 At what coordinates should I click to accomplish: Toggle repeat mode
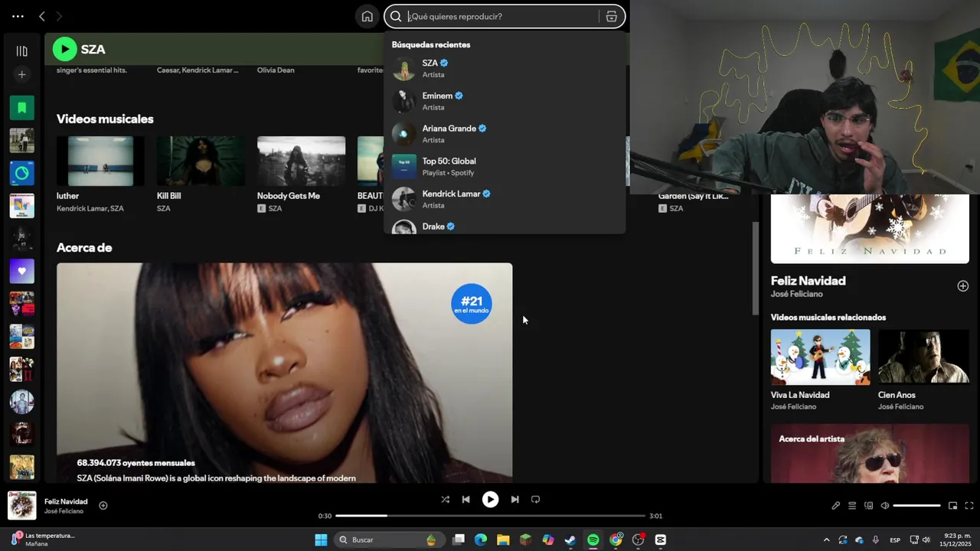(x=535, y=499)
